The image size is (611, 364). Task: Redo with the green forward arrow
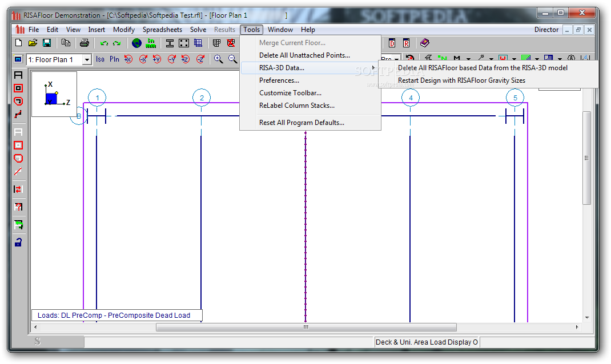point(116,43)
